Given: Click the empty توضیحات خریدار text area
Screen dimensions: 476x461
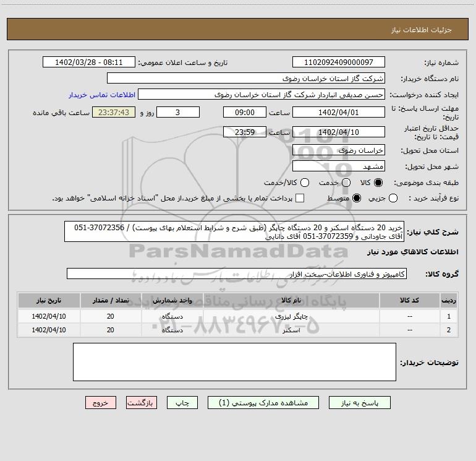Looking at the screenshot, I should tap(235, 362).
